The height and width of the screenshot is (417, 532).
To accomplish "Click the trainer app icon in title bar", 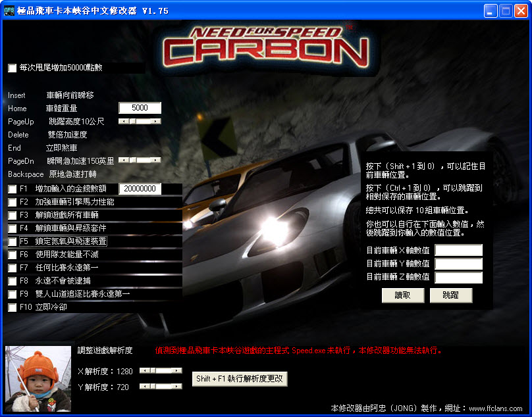I will [x=8, y=11].
